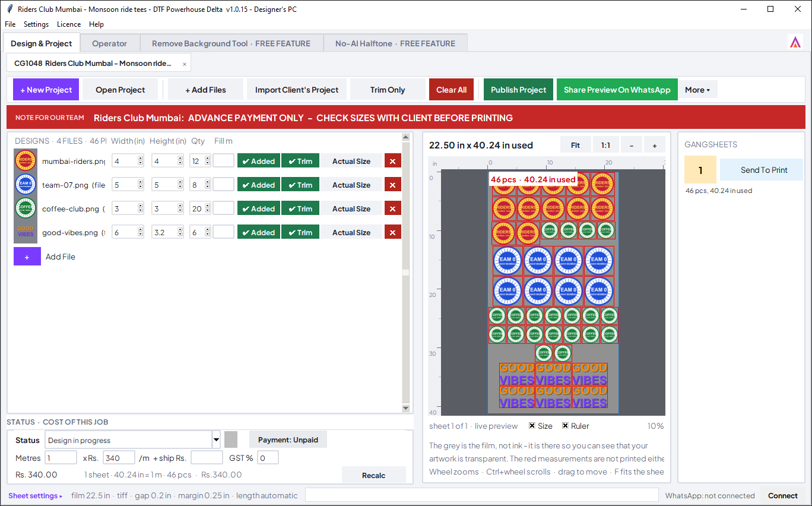Remove the mumbai-riders.png row with red X

pyautogui.click(x=393, y=161)
